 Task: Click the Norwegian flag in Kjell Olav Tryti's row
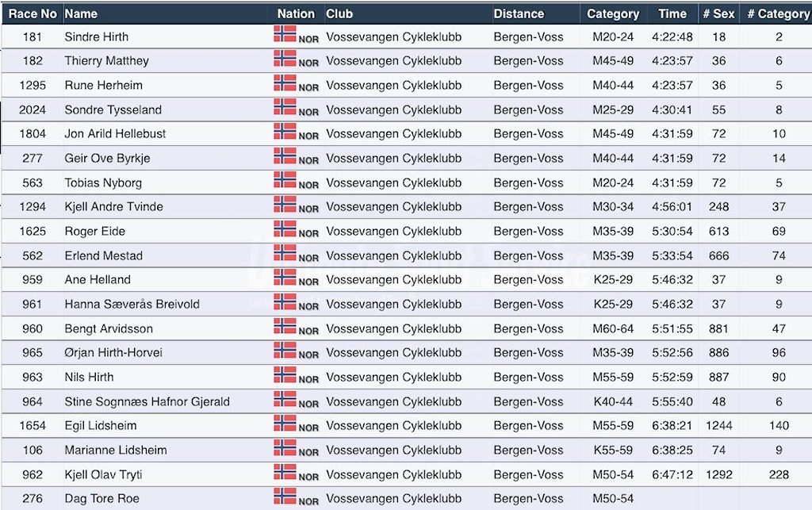(x=285, y=472)
